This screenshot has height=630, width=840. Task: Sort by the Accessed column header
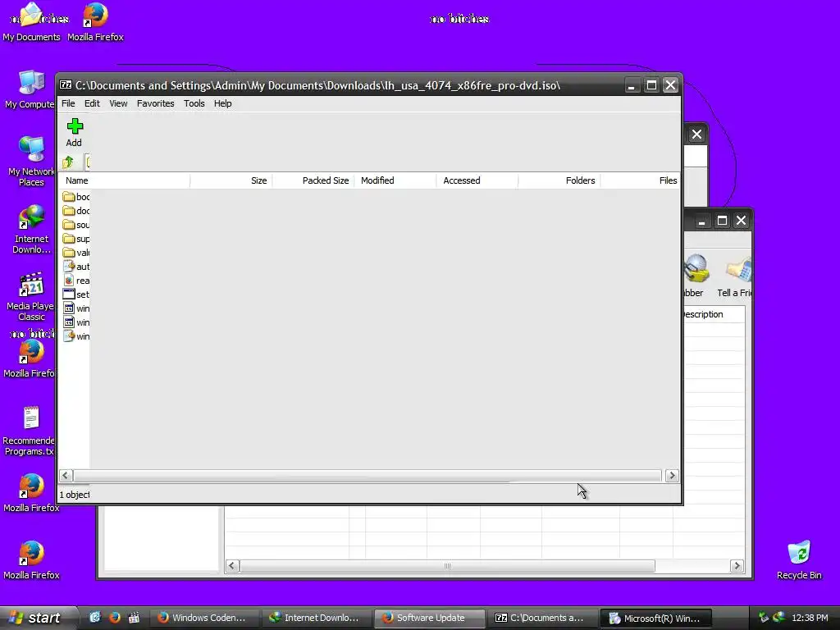click(x=477, y=180)
